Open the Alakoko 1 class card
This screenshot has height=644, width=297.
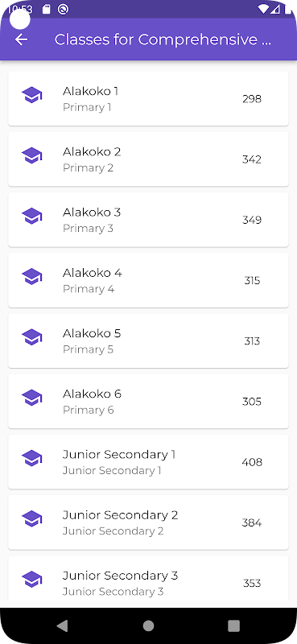148,98
